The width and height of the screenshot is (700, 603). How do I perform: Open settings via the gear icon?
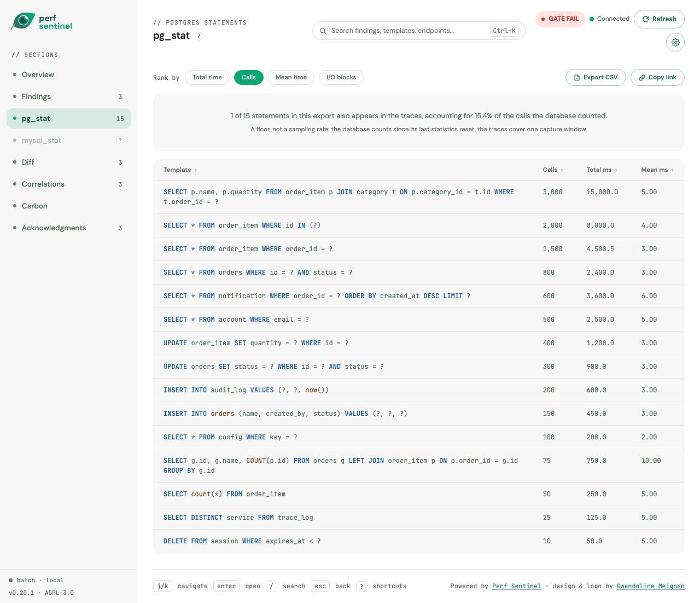coord(675,42)
